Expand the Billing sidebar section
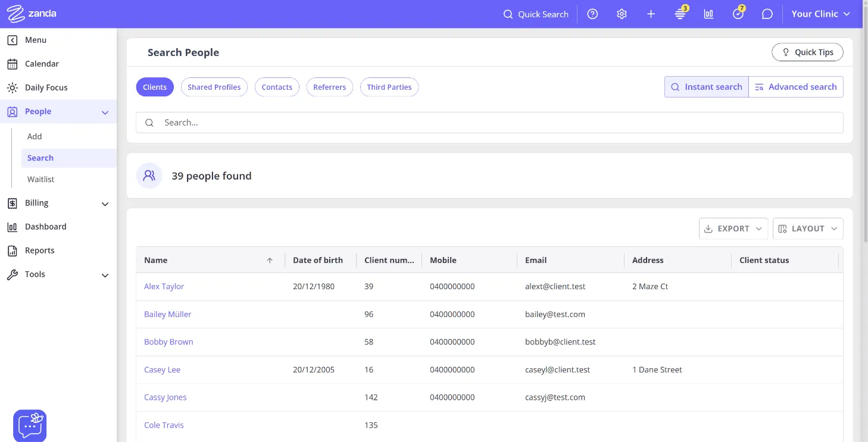868x442 pixels. pos(105,203)
